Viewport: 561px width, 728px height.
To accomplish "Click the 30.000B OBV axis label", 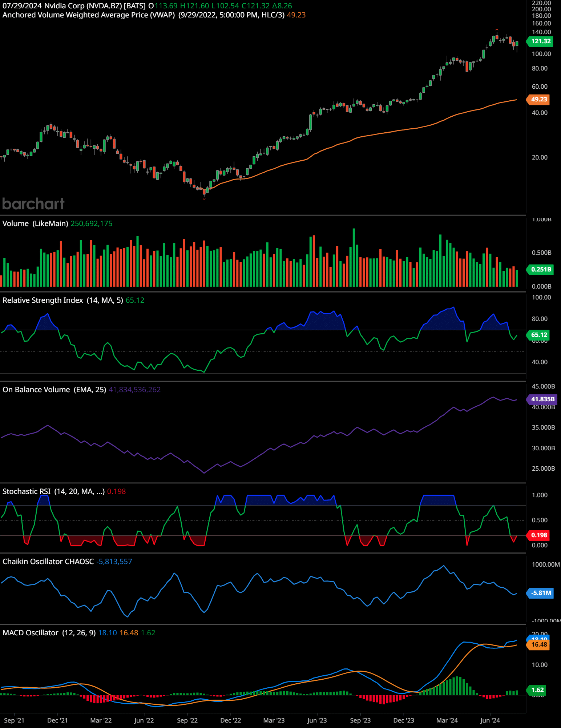I will [543, 448].
